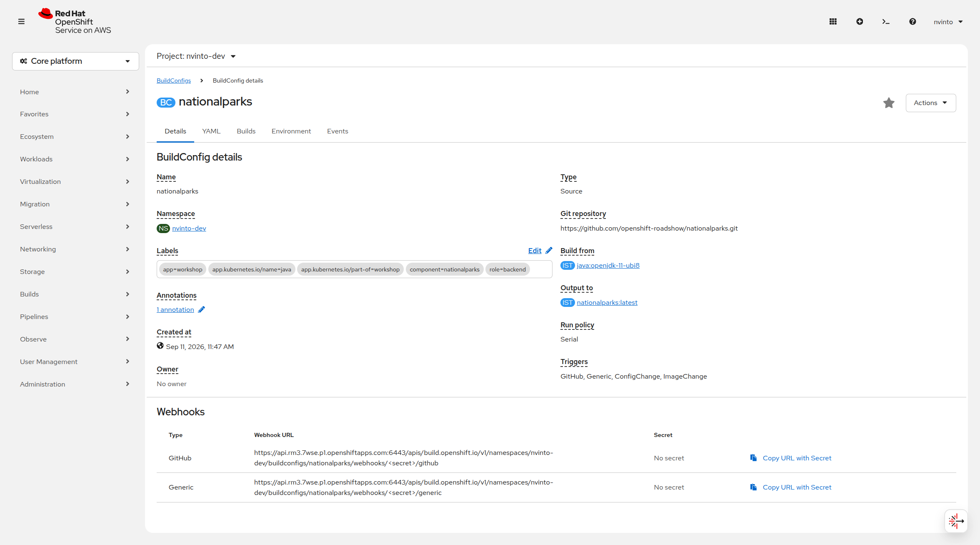Open the 1 annotation link
980x545 pixels.
pyautogui.click(x=175, y=309)
